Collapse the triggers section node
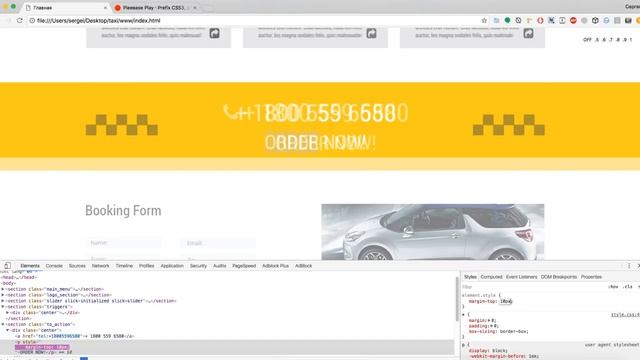The height and width of the screenshot is (360, 640). point(3,307)
